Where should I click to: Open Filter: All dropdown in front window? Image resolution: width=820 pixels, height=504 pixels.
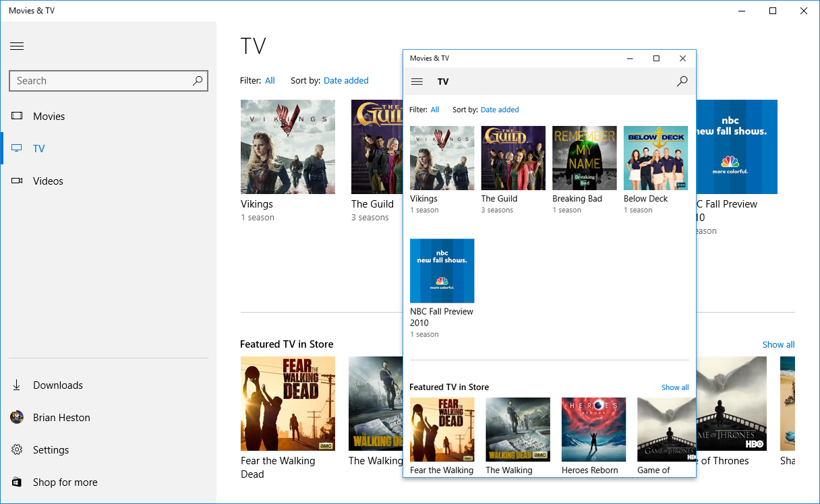(x=435, y=110)
